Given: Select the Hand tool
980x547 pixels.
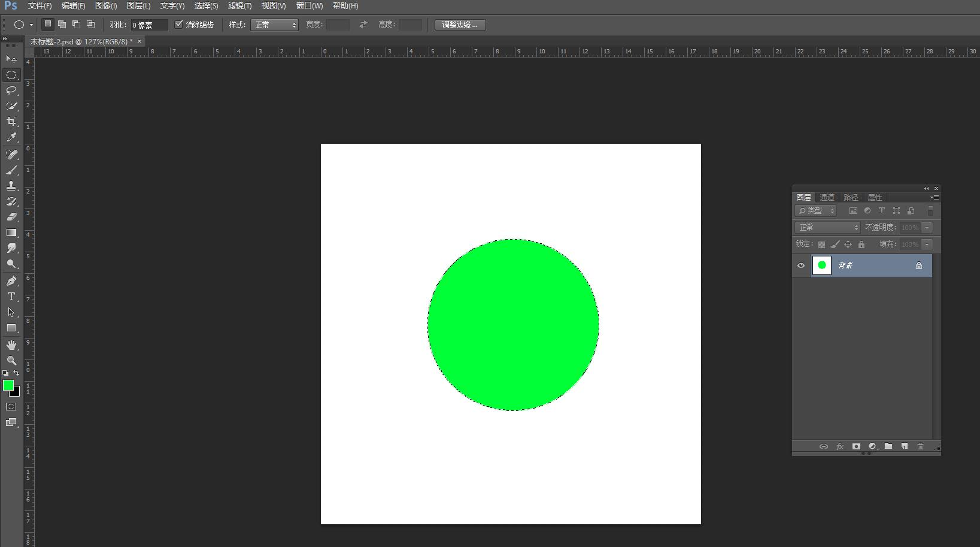Looking at the screenshot, I should (11, 345).
